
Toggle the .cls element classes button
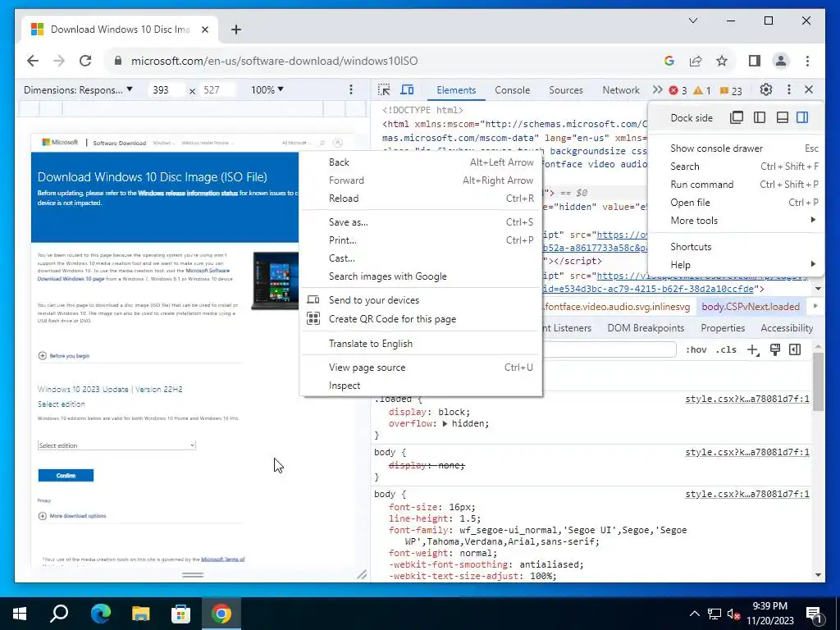(726, 349)
